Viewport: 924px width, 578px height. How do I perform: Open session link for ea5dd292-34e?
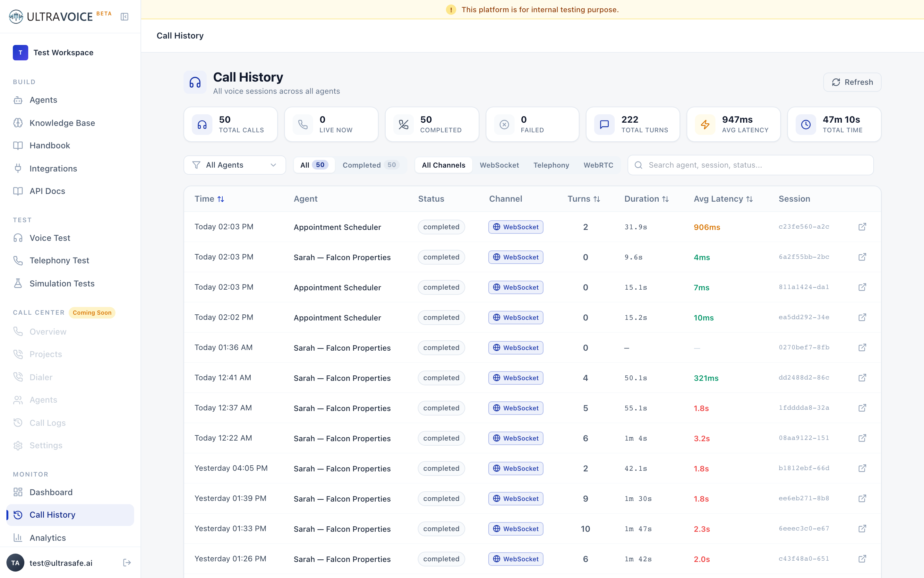coord(862,317)
